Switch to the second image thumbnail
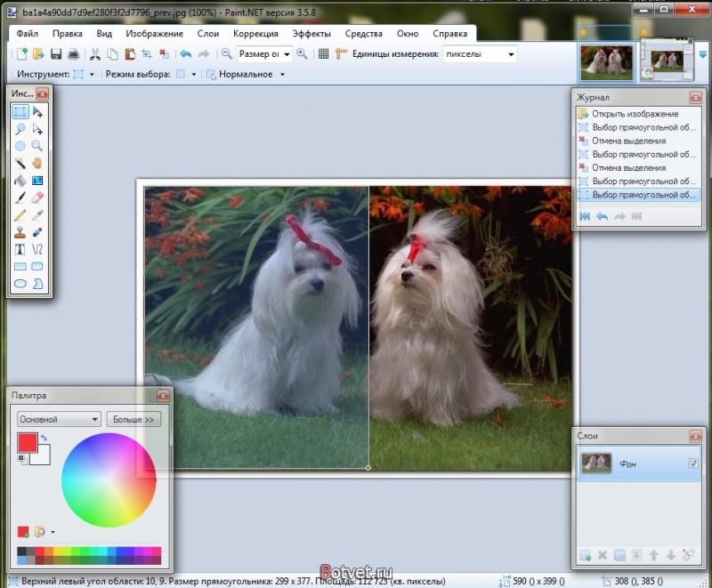Screen dimensions: 712x588 [667, 60]
